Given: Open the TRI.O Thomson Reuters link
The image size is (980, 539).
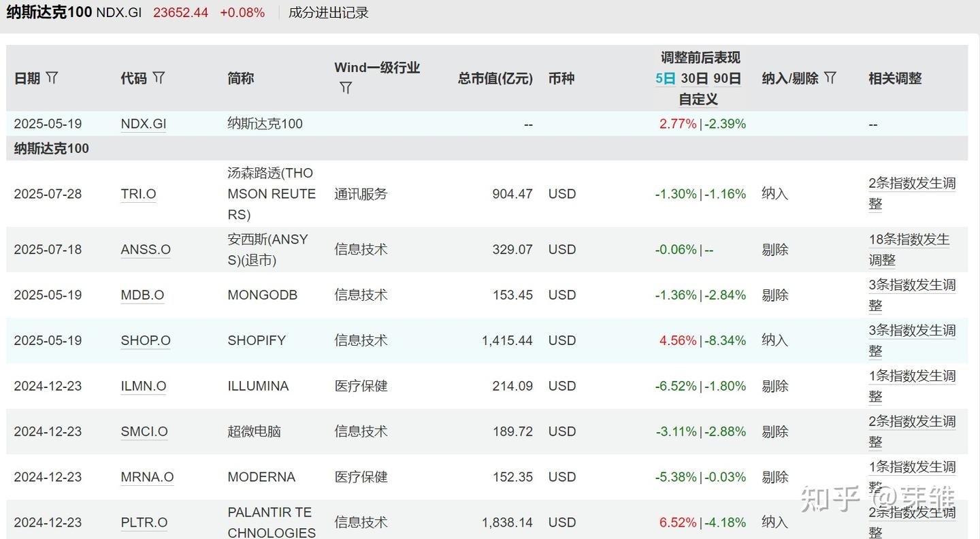Looking at the screenshot, I should tap(138, 194).
